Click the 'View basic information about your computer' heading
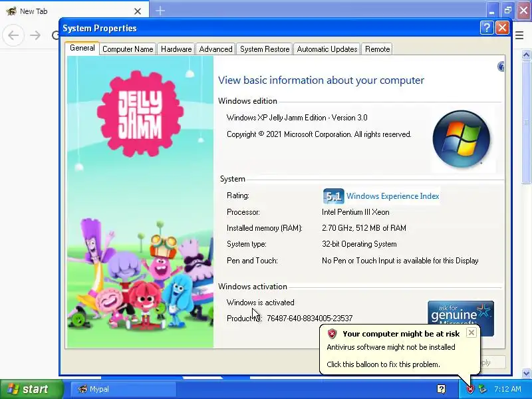The image size is (532, 399). pos(321,80)
